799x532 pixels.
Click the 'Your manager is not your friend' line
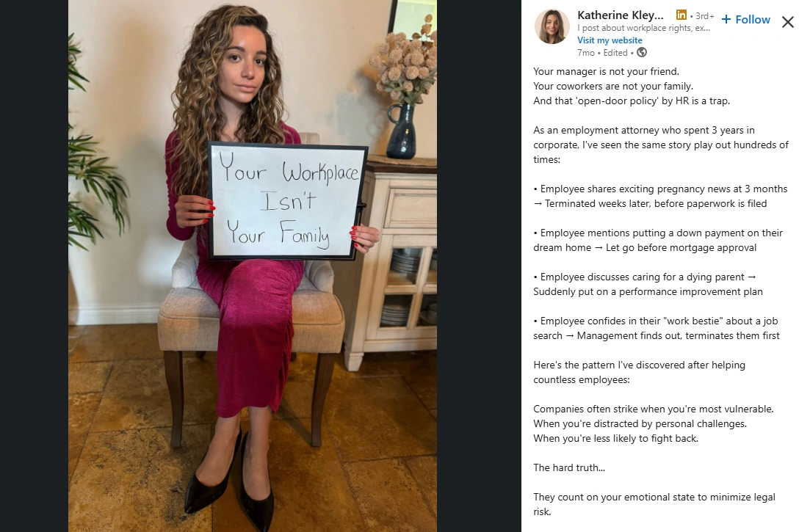tap(607, 71)
